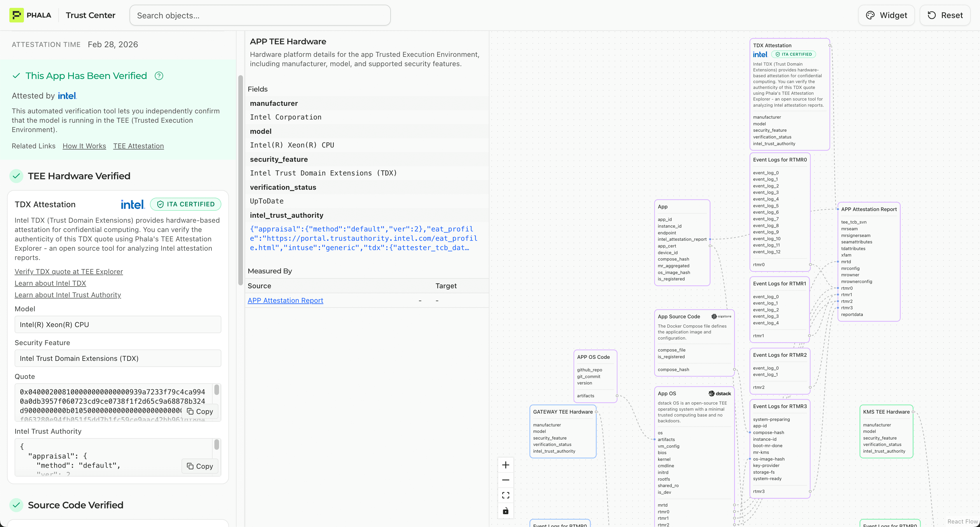Fit the graph view to screen

[x=505, y=496]
